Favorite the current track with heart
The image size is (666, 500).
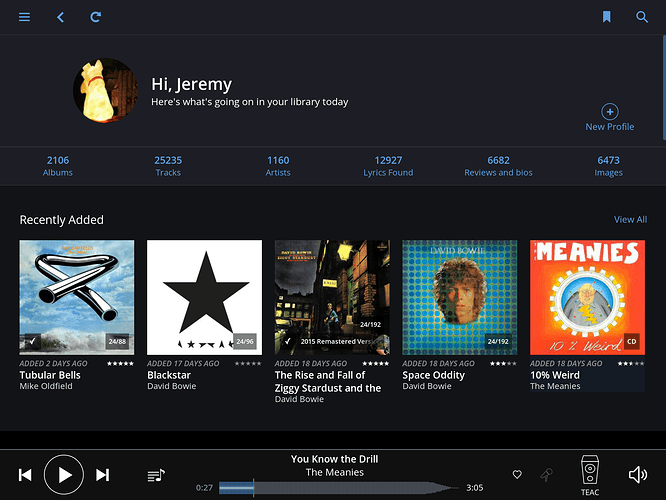[517, 475]
